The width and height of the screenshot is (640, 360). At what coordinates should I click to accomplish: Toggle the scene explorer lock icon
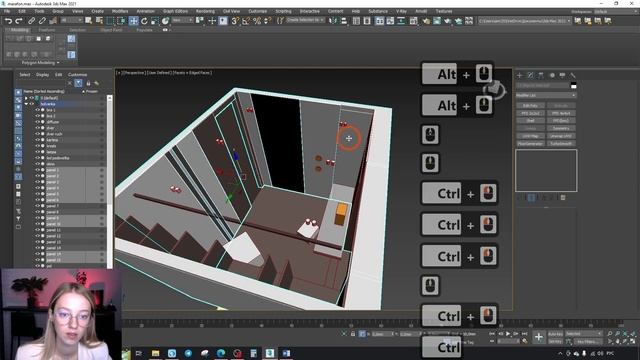[x=88, y=83]
